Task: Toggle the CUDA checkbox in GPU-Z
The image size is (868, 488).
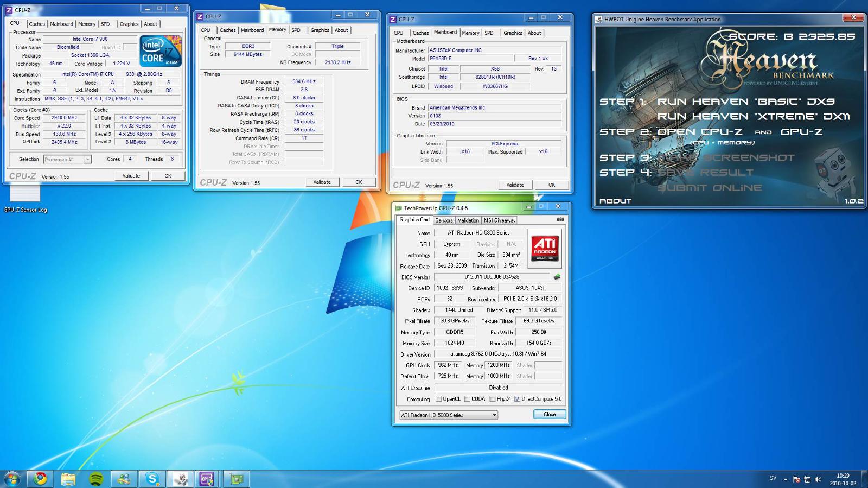Action: (467, 399)
